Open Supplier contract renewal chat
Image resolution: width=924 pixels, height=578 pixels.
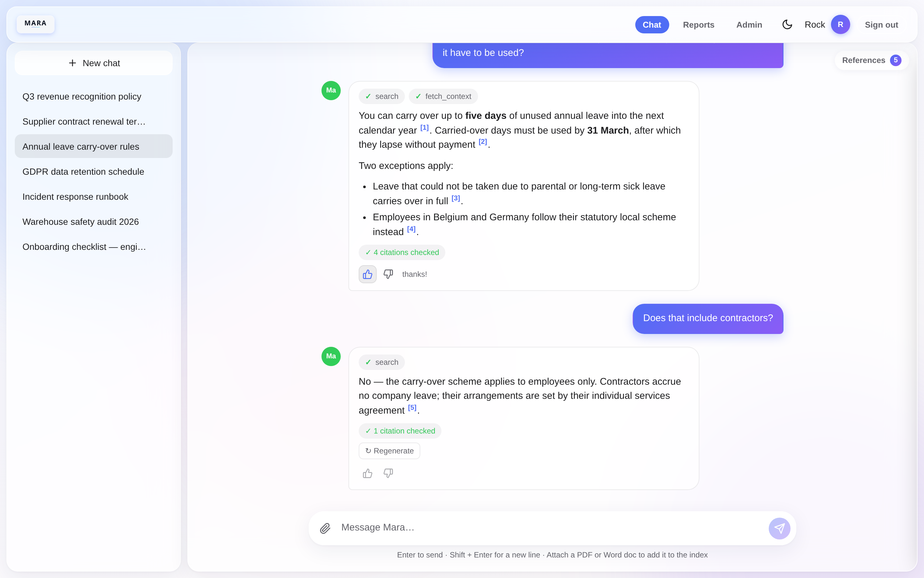click(94, 122)
